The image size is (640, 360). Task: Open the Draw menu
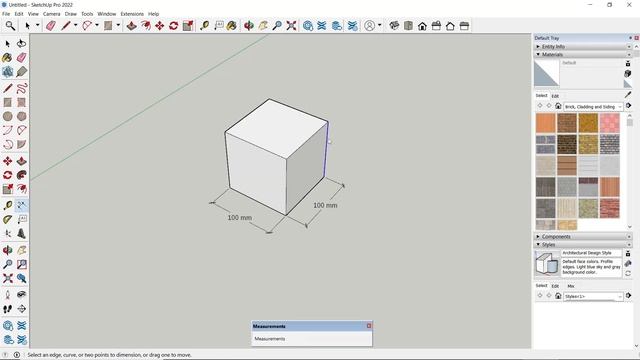pos(71,14)
